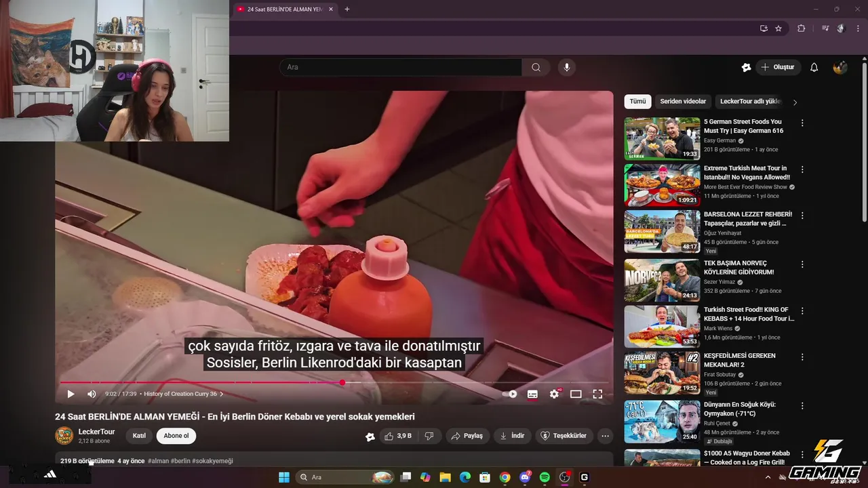The height and width of the screenshot is (488, 868).
Task: Open Chrome media controls icon
Action: (825, 28)
